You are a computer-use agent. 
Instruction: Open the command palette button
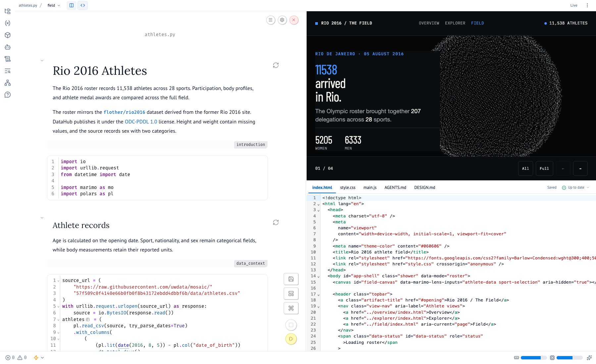(291, 308)
